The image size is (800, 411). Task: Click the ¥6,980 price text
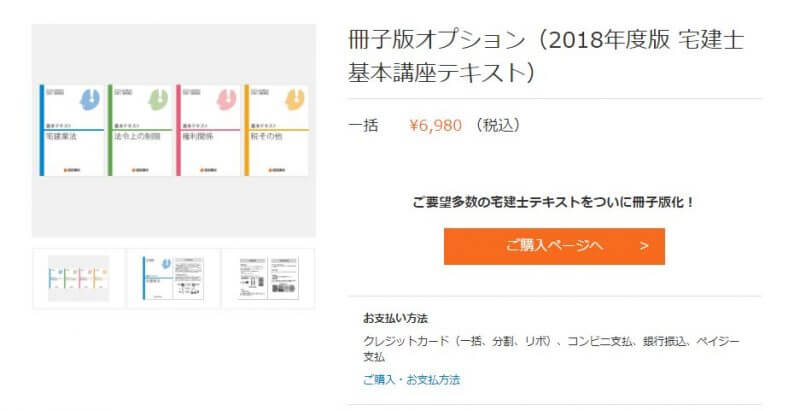(x=435, y=125)
